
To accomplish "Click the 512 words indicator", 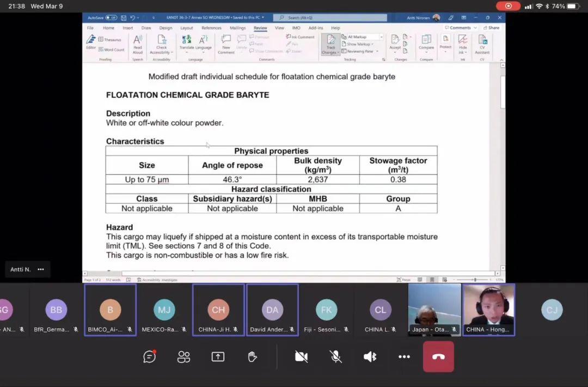I will [113, 280].
